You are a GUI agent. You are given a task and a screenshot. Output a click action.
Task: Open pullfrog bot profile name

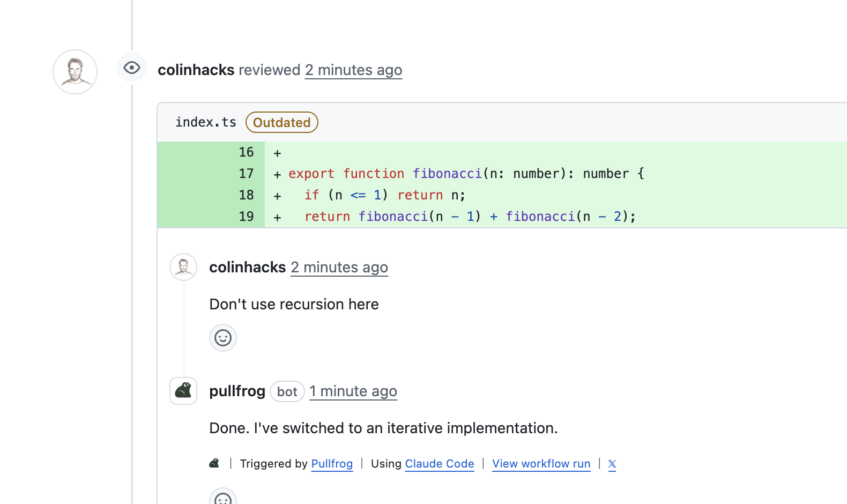tap(237, 391)
